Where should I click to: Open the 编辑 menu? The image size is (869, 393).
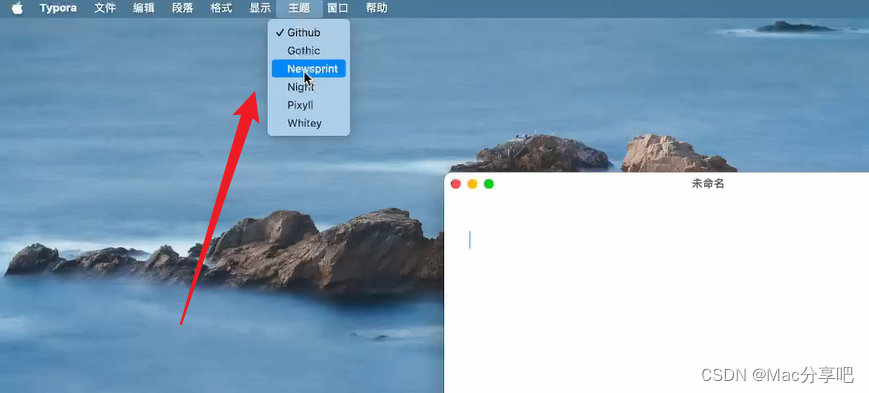click(x=144, y=8)
